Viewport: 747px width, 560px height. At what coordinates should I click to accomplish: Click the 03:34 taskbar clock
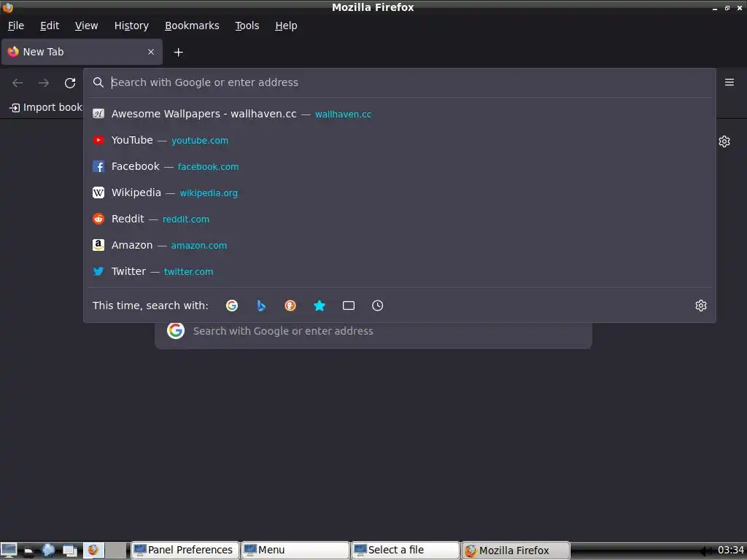coord(731,551)
